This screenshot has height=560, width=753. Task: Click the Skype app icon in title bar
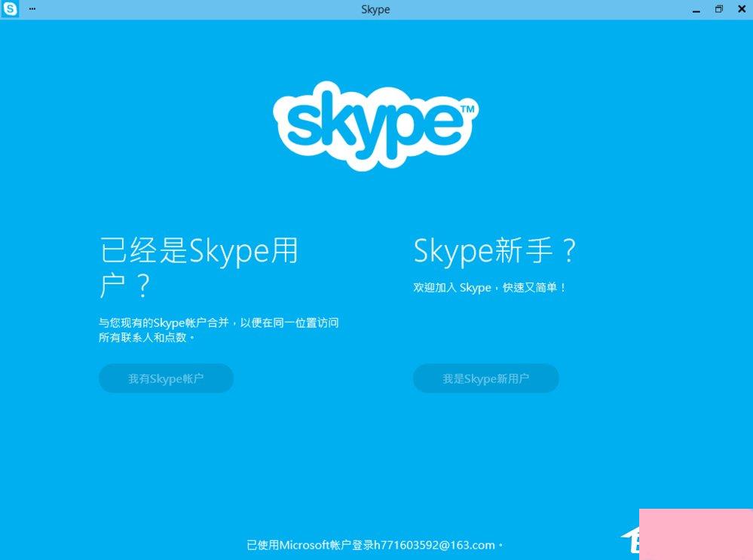pyautogui.click(x=10, y=9)
